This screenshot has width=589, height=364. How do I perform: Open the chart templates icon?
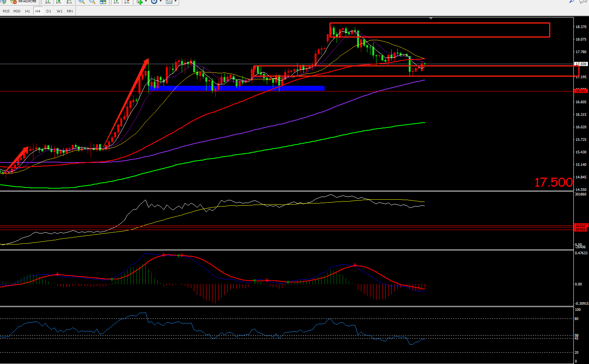(169, 2)
